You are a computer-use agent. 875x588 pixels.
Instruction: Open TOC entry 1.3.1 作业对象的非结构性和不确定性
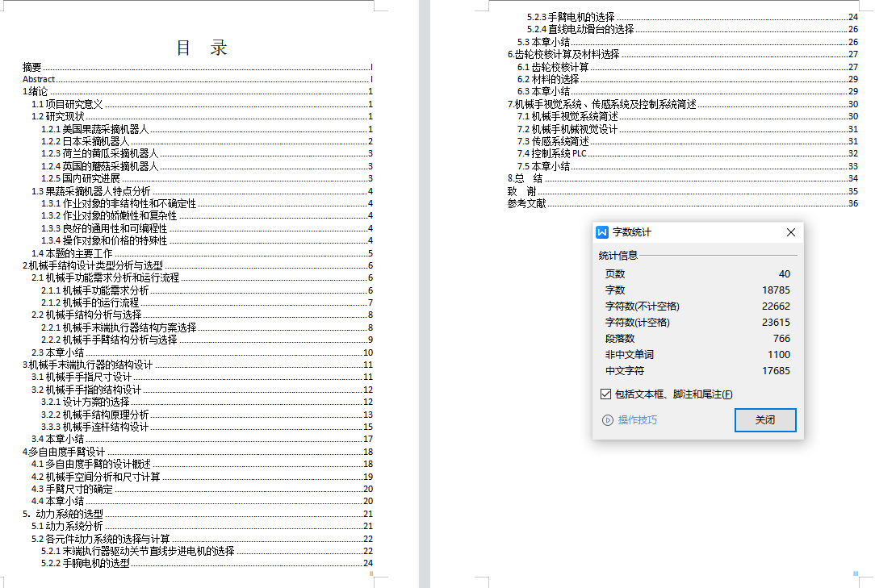tap(207, 203)
